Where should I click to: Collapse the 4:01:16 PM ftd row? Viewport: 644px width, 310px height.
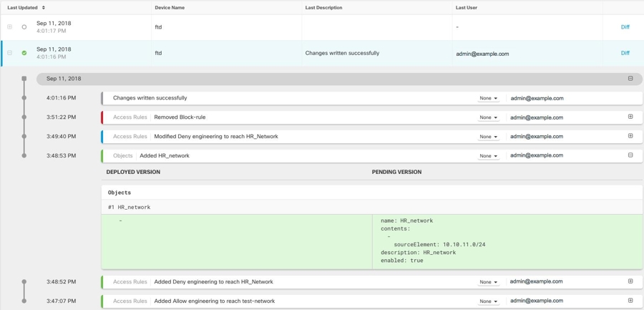point(10,53)
